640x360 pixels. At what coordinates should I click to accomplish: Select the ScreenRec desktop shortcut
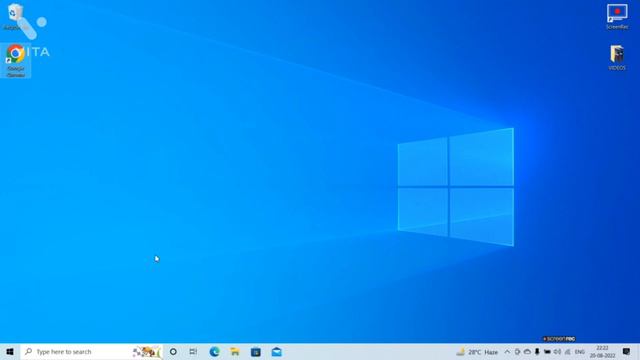(617, 16)
